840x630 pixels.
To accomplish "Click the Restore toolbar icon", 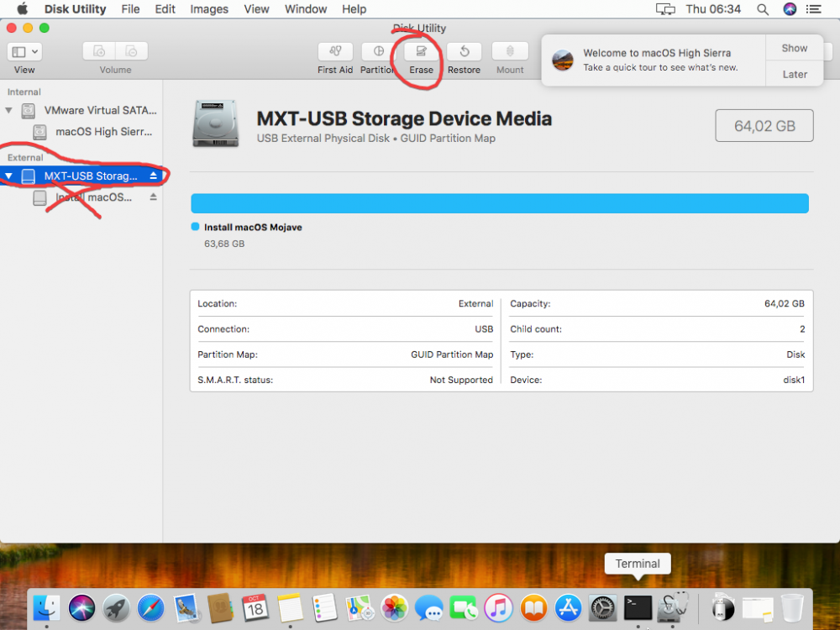I will click(x=464, y=51).
